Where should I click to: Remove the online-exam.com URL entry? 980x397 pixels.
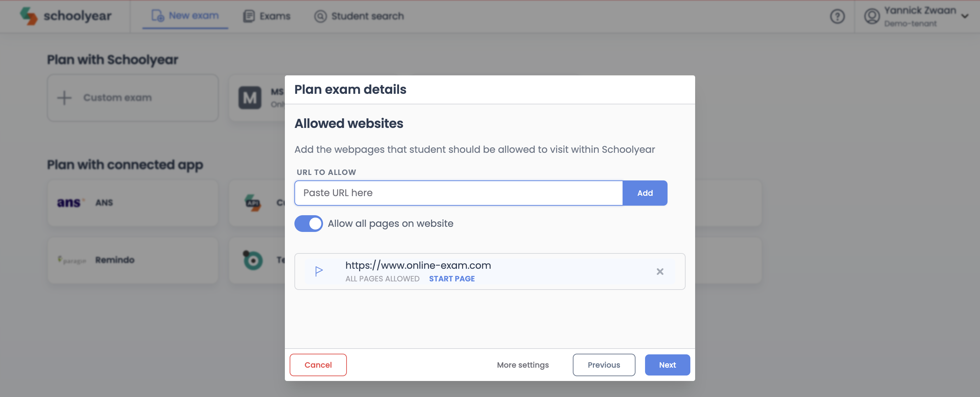660,271
